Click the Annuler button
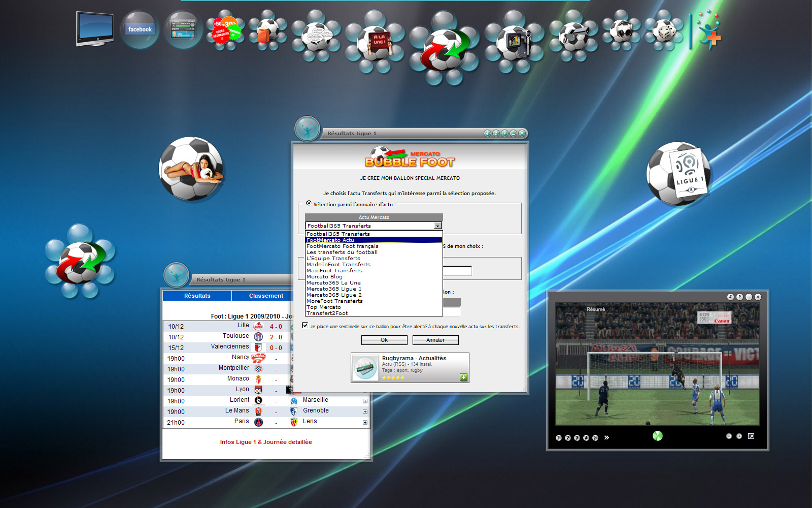Screen dimensions: 812x508 (x=435, y=340)
